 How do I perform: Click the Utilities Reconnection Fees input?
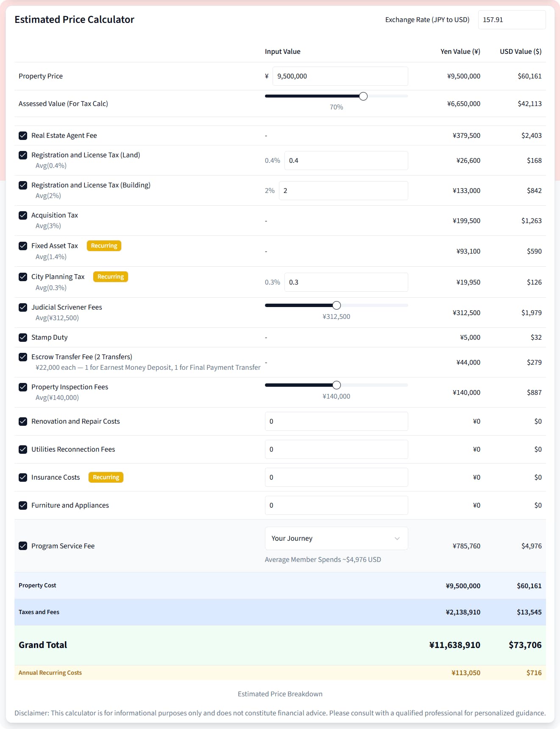(x=336, y=450)
